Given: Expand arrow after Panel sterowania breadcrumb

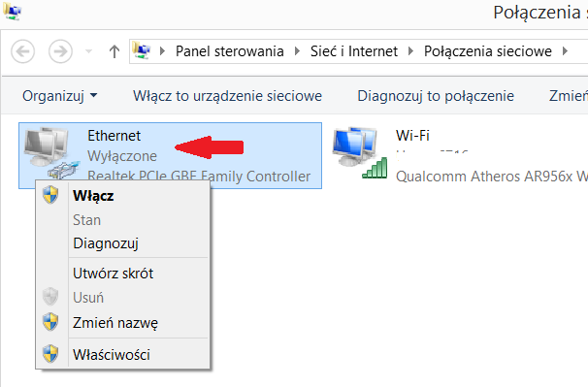Looking at the screenshot, I should [x=297, y=50].
